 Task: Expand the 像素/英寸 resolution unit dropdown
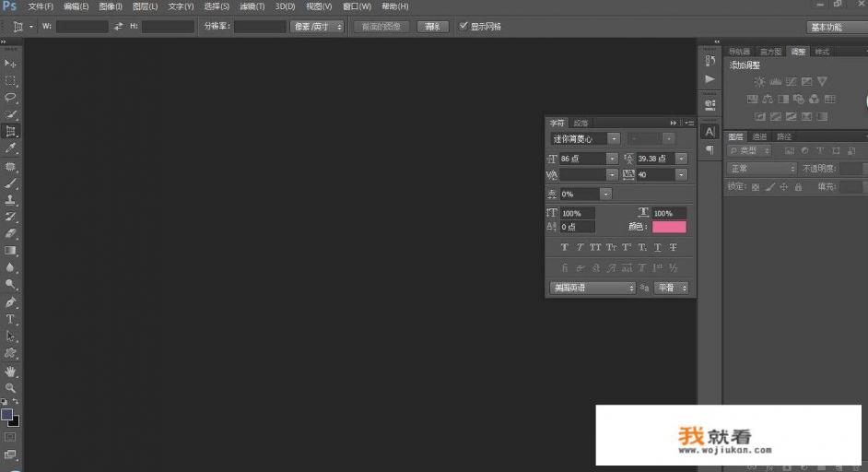pyautogui.click(x=317, y=27)
